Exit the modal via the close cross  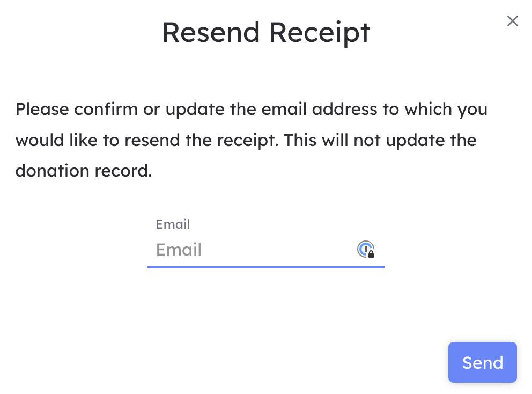[x=512, y=21]
